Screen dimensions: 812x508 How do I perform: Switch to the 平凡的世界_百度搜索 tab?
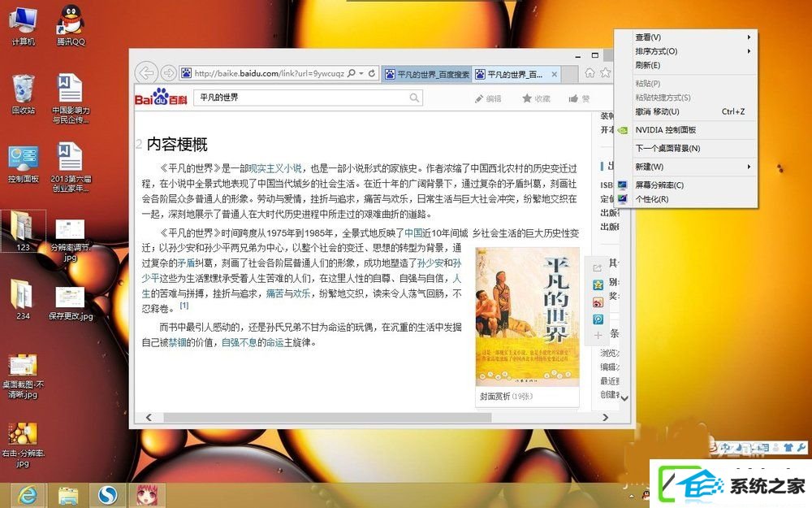427,74
